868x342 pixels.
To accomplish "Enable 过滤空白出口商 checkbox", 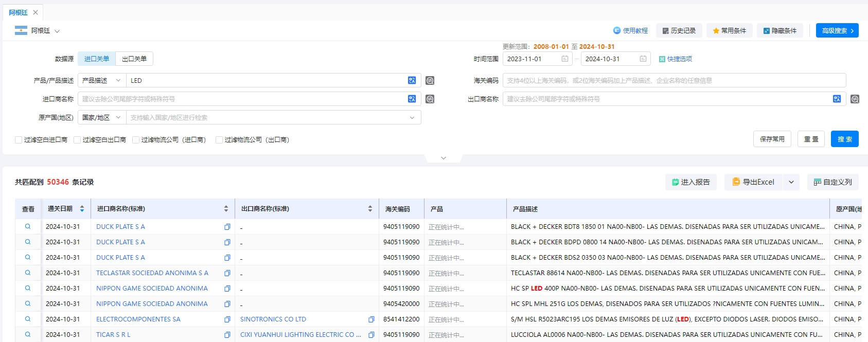I will tap(77, 140).
